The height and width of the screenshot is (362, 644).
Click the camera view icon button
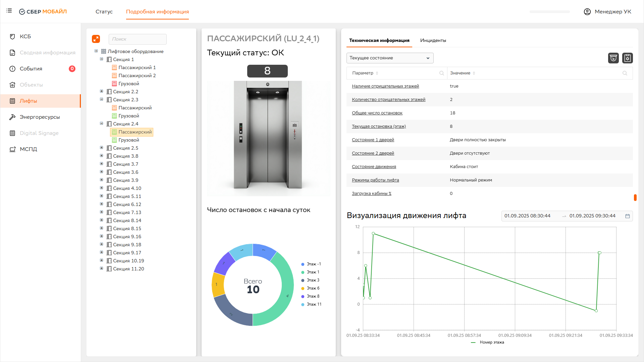[x=613, y=58]
